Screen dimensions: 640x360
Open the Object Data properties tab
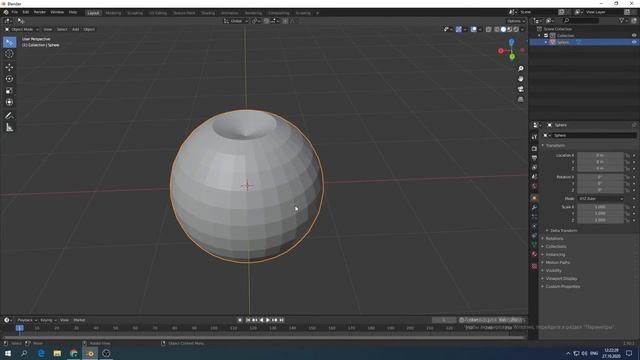pyautogui.click(x=534, y=244)
